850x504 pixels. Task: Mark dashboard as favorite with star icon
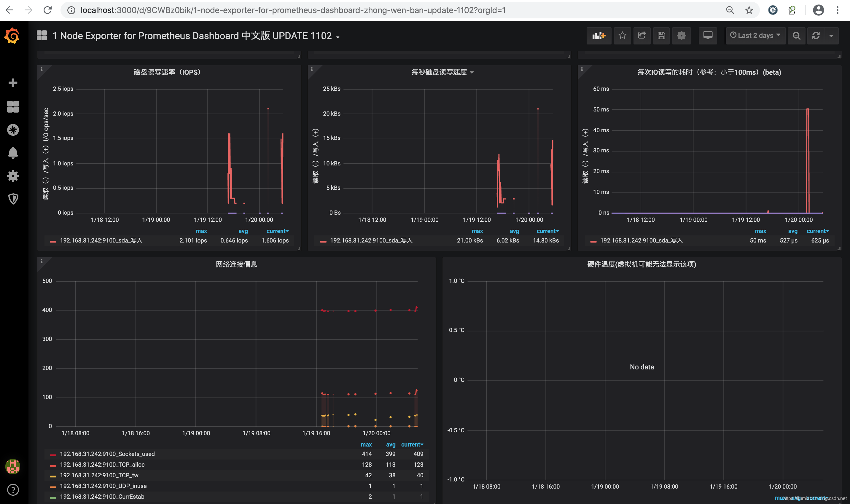click(x=623, y=36)
